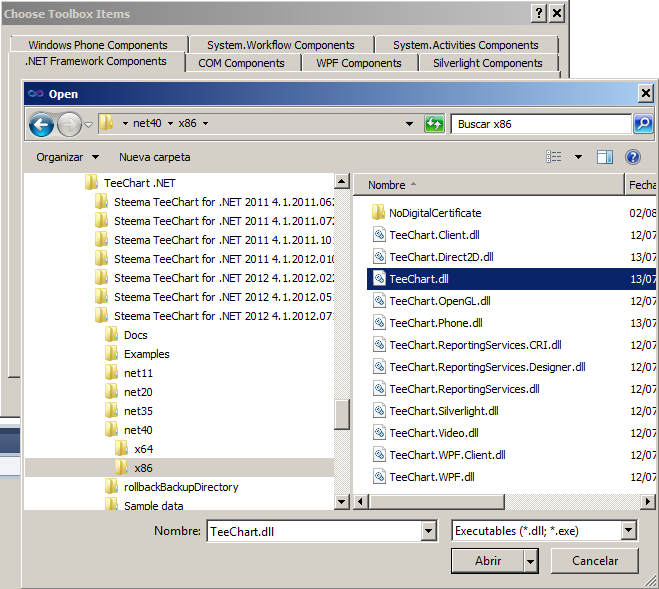The image size is (659, 589).
Task: Click the greyed forward navigation arrow
Action: (69, 124)
